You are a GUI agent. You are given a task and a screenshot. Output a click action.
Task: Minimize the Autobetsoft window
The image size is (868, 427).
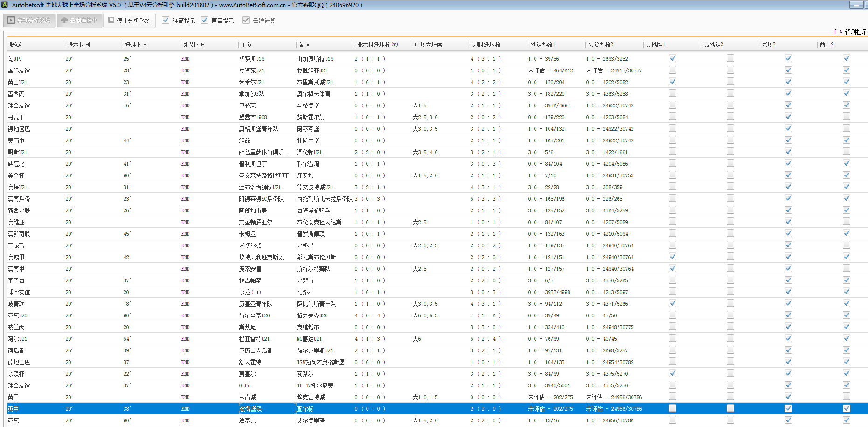(x=856, y=5)
